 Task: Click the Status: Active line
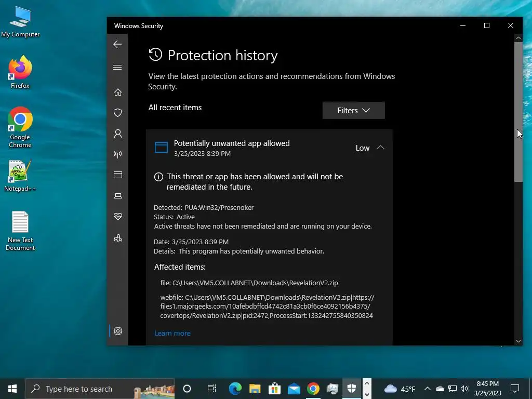(x=175, y=217)
